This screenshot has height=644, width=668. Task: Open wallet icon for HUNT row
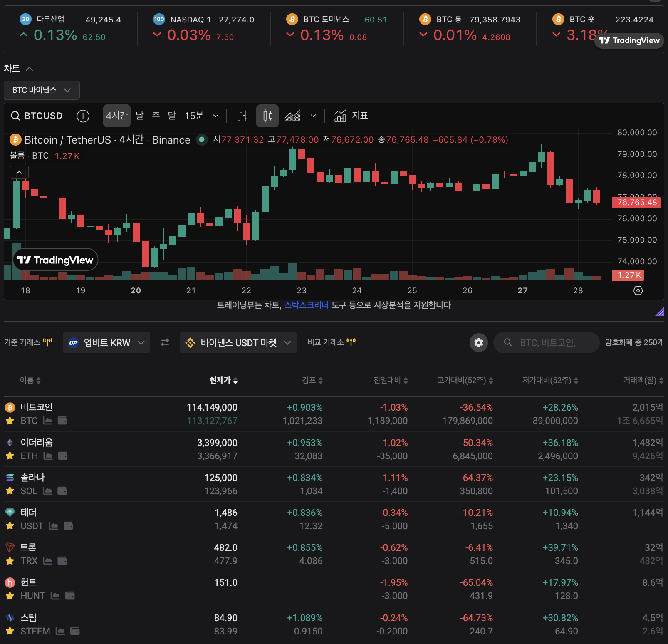(70, 596)
